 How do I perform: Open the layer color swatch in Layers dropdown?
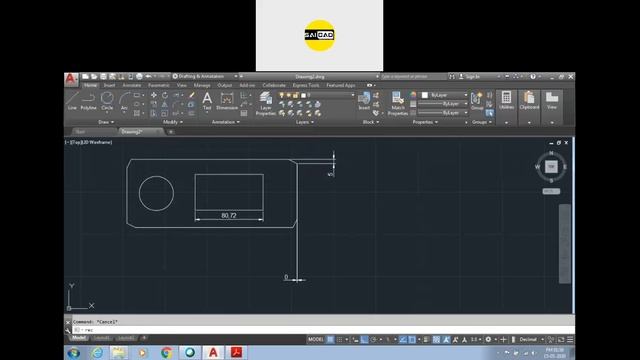[303, 95]
